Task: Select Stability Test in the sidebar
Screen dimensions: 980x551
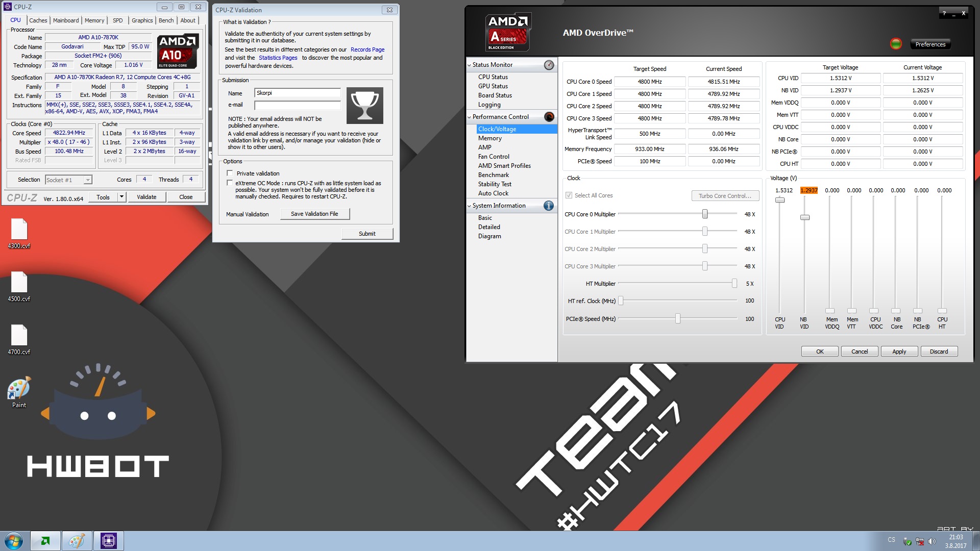Action: (x=495, y=184)
